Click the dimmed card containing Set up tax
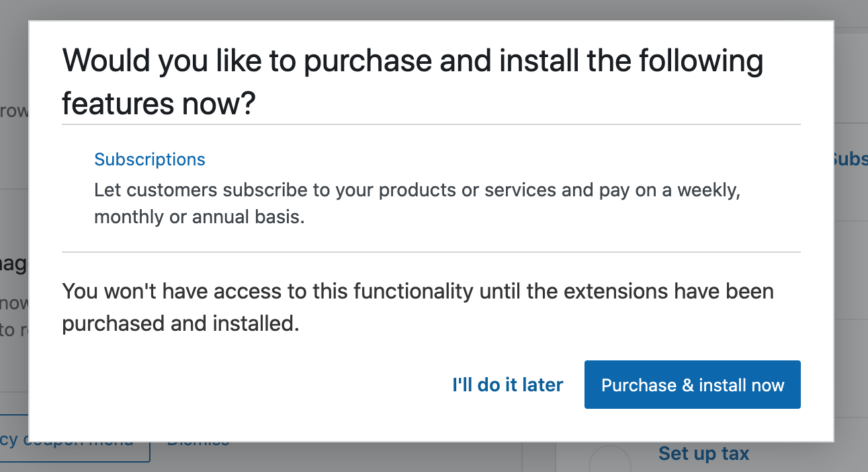Viewport: 868px width, 472px height. click(x=712, y=457)
